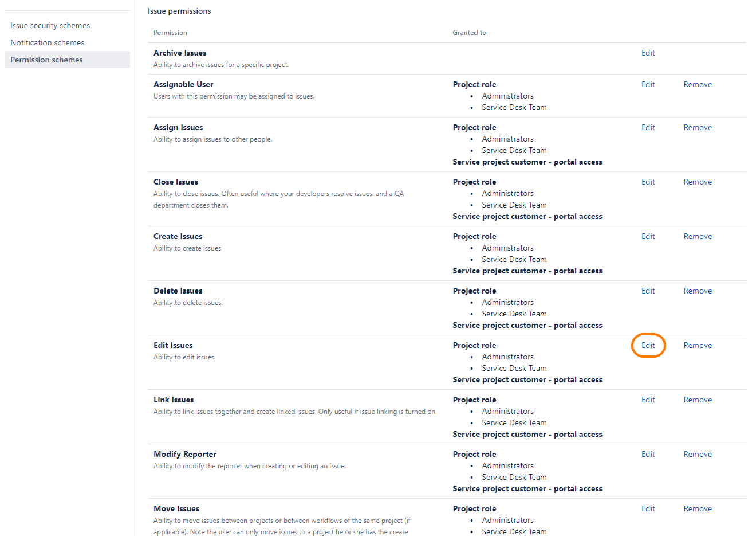Remove grants from Edit Issues
756x536 pixels.
[697, 345]
